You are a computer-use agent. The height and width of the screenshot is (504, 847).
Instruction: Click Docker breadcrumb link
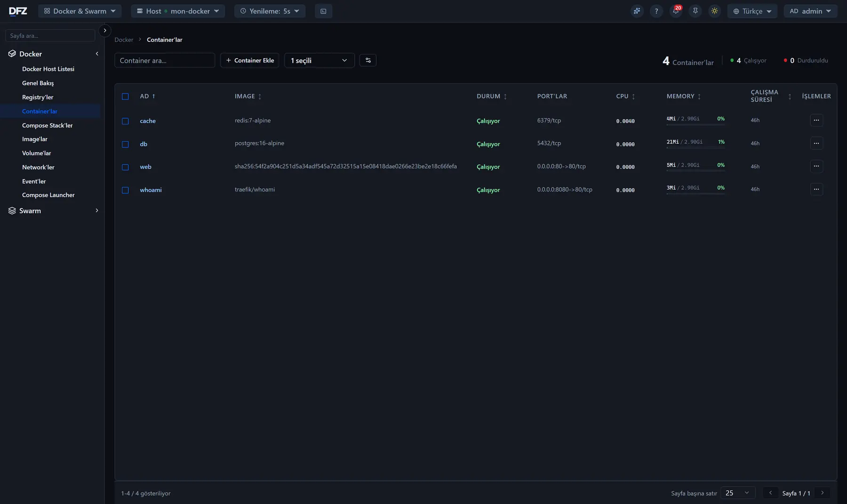124,40
